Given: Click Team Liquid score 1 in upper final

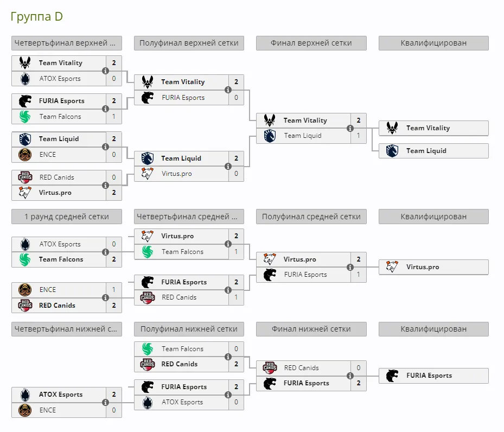Looking at the screenshot, I should (359, 136).
